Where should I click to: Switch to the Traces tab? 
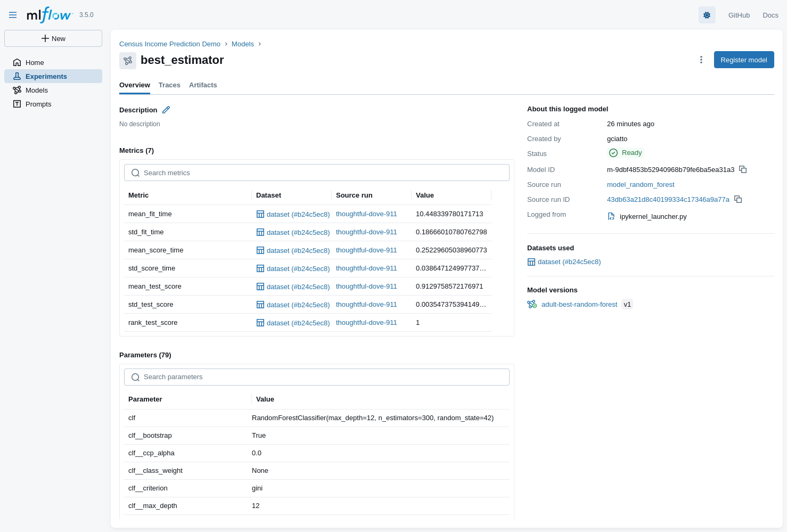coord(169,85)
